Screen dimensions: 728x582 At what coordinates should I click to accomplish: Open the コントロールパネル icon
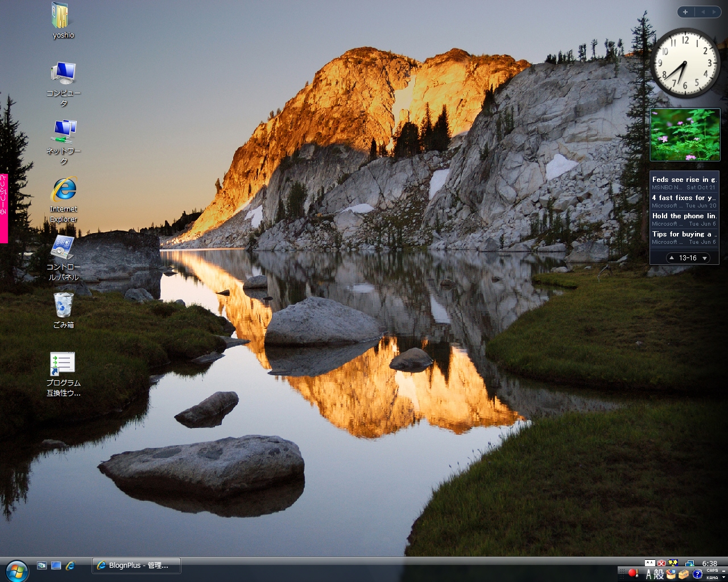click(x=63, y=248)
